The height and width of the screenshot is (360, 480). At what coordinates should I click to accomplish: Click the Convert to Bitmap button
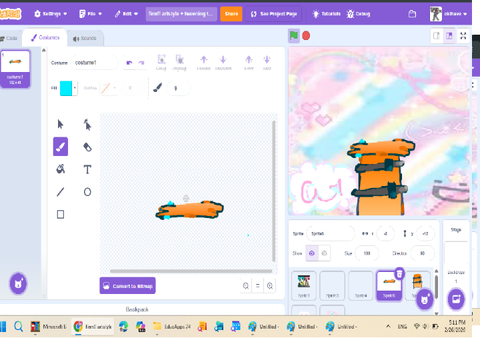128,286
